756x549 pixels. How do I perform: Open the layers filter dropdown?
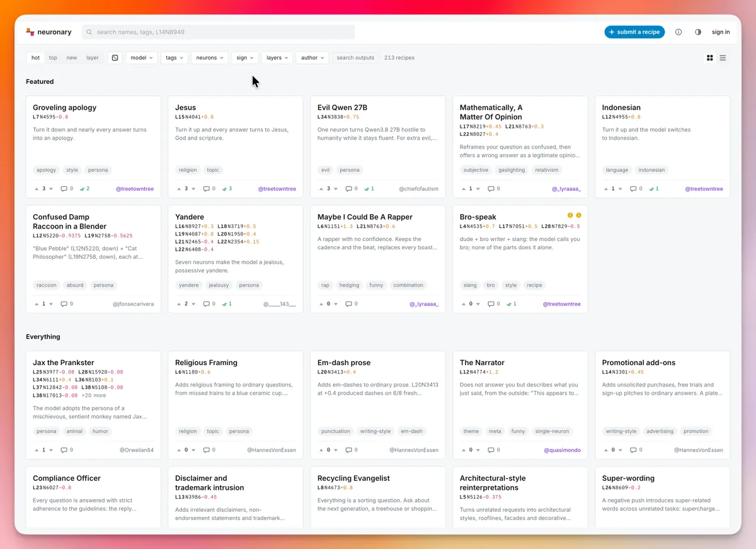click(x=277, y=58)
